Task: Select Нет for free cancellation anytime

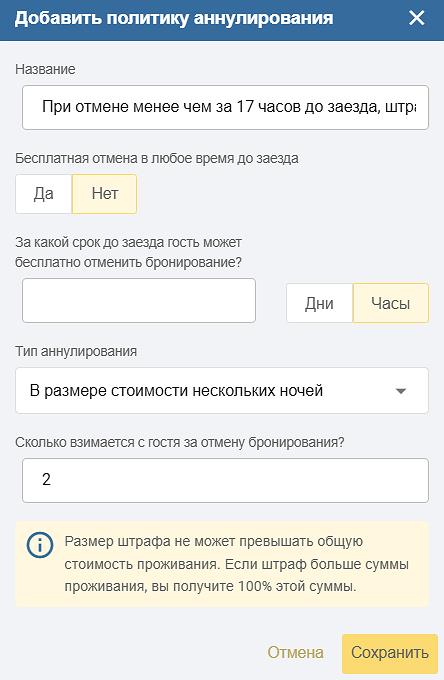Action: pos(104,194)
